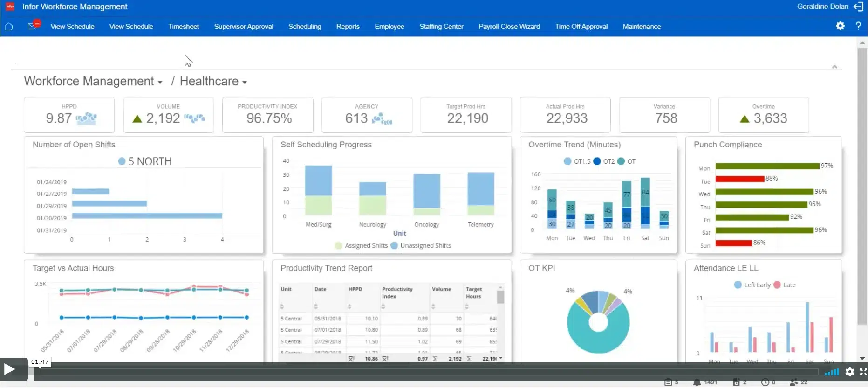Toggle Left Early series in Attendance legend
Viewport: 868px width, 389px height.
(752, 285)
